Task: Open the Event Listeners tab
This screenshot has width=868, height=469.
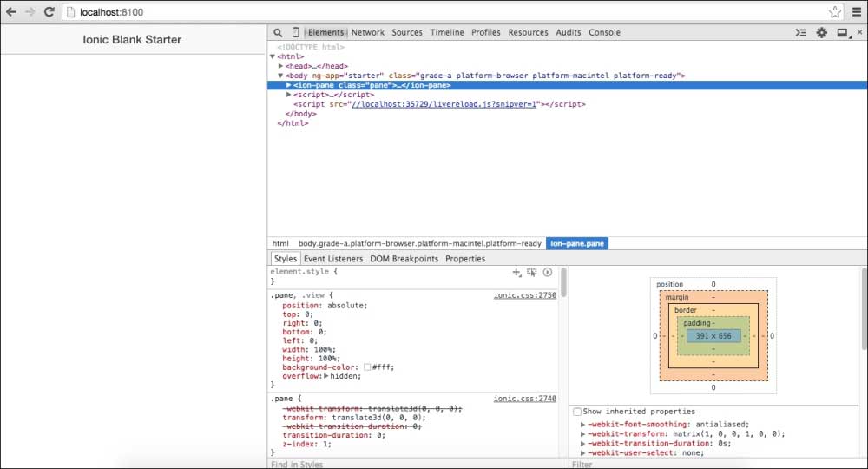Action: [333, 259]
